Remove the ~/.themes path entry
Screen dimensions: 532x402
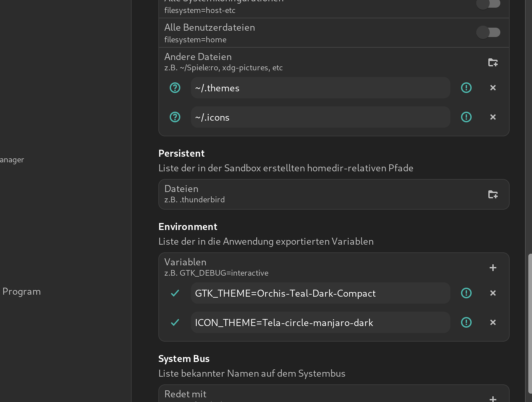point(493,88)
